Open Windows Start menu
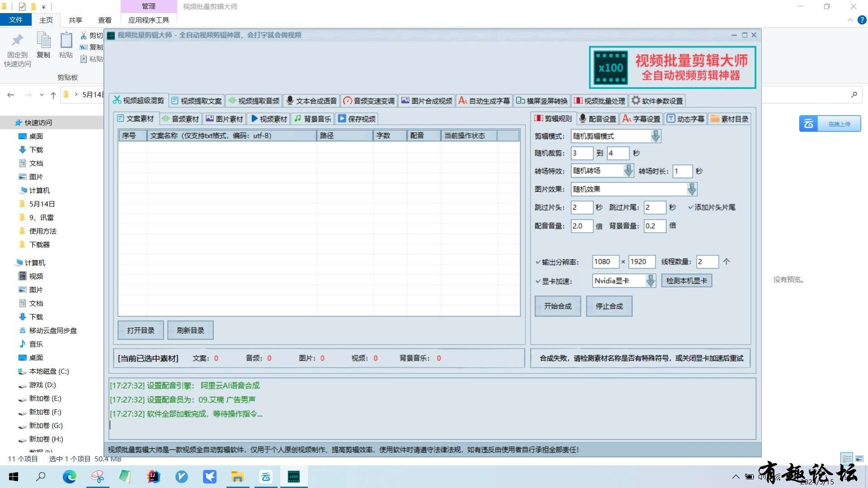 14,477
